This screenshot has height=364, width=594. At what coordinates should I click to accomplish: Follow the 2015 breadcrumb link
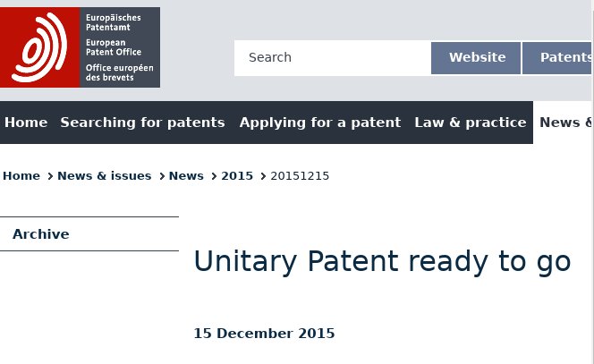(x=237, y=176)
